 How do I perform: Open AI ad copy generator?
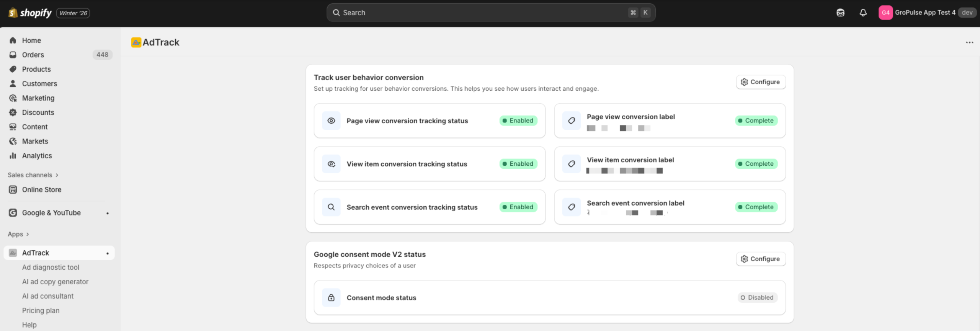point(55,282)
